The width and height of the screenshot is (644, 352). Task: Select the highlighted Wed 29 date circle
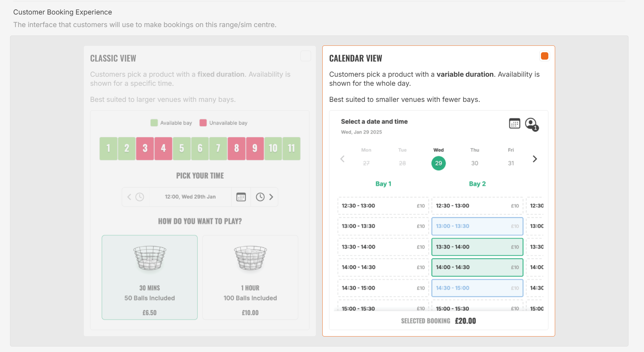(439, 163)
